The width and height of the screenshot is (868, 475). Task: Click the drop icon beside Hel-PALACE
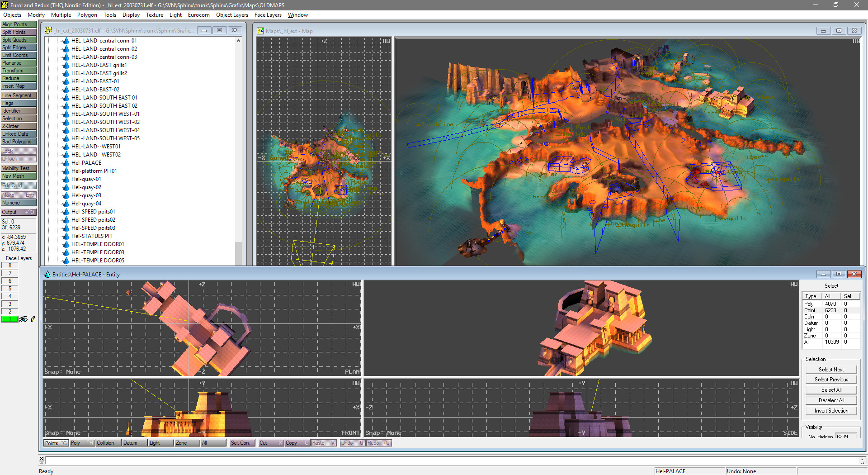(66, 163)
